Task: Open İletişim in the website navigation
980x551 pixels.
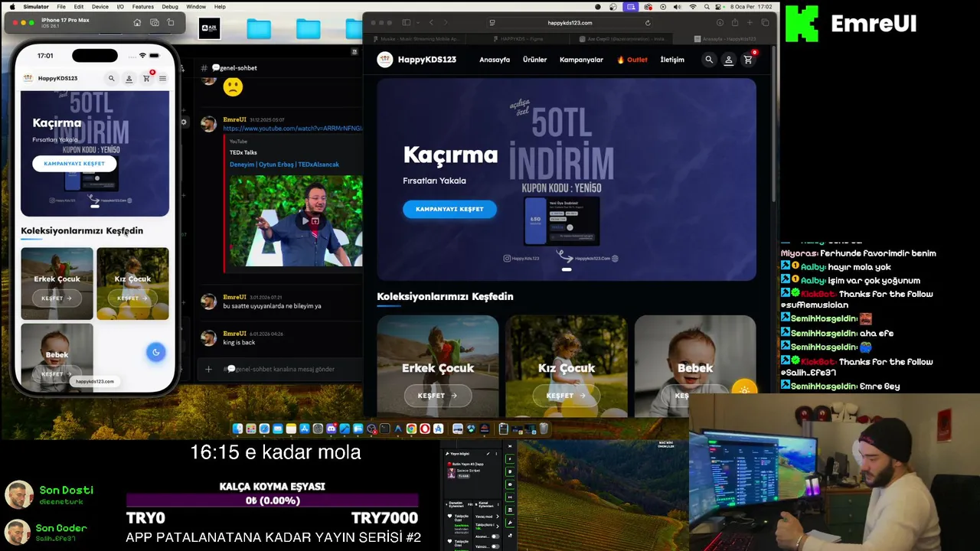Action: [672, 60]
